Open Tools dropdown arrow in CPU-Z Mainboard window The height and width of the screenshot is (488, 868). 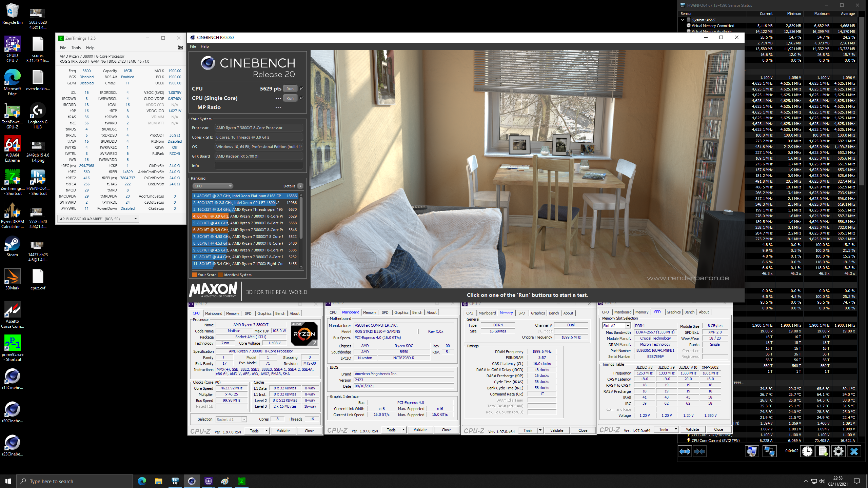(403, 430)
